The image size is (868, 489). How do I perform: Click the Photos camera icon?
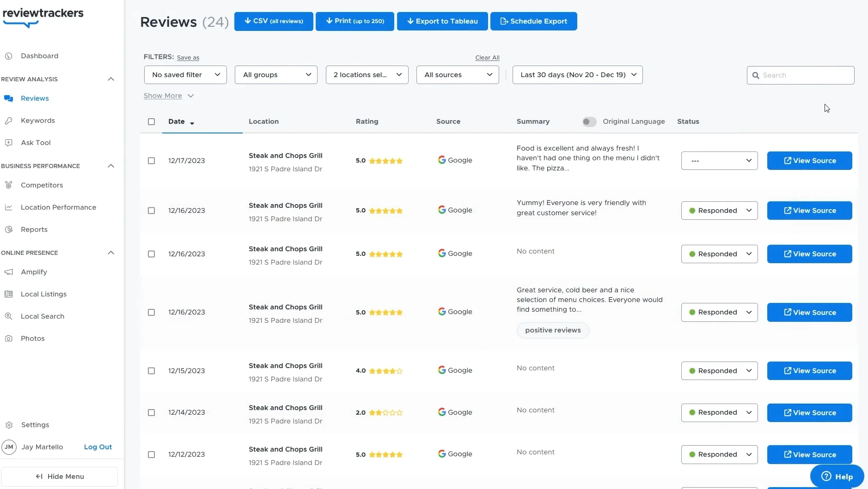tap(8, 338)
